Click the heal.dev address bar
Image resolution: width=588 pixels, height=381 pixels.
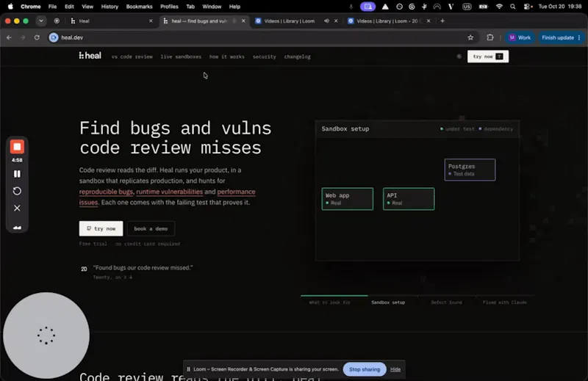point(262,37)
